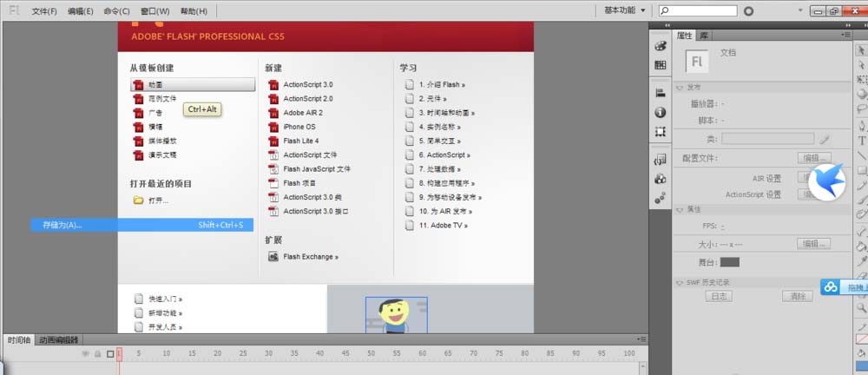868x375 pixels.
Task: Select the Subselection tool
Action: [861, 65]
